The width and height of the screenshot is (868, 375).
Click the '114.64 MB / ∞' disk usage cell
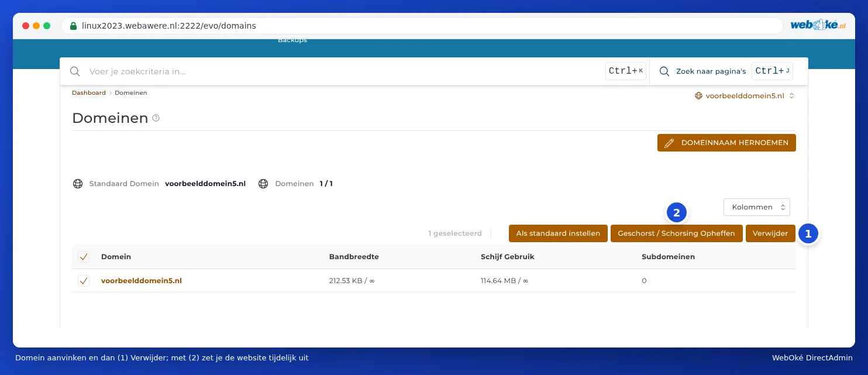[503, 281]
